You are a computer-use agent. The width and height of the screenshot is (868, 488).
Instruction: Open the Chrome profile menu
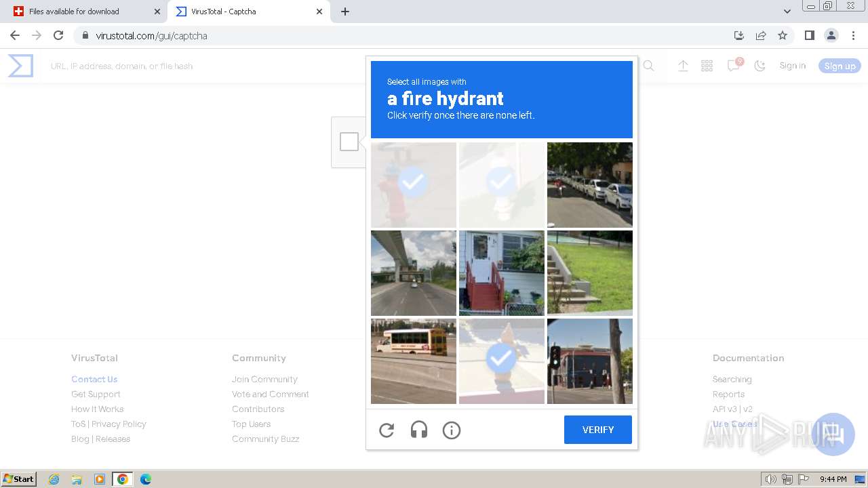coord(831,35)
